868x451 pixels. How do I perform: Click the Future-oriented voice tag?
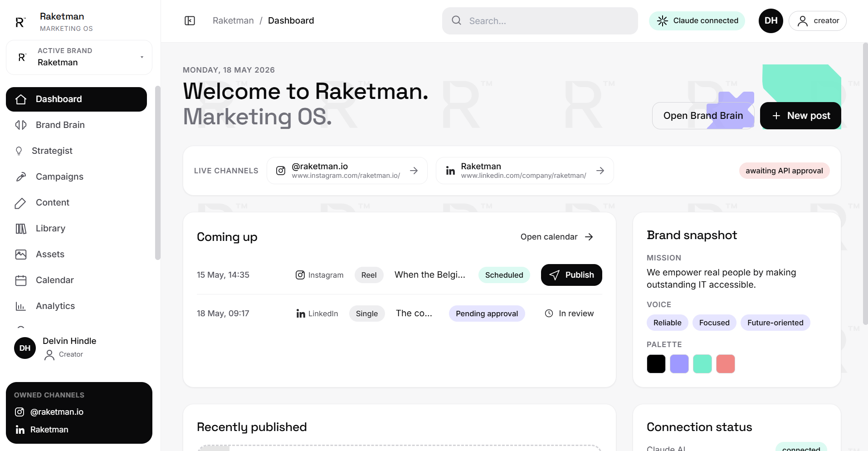tap(775, 323)
